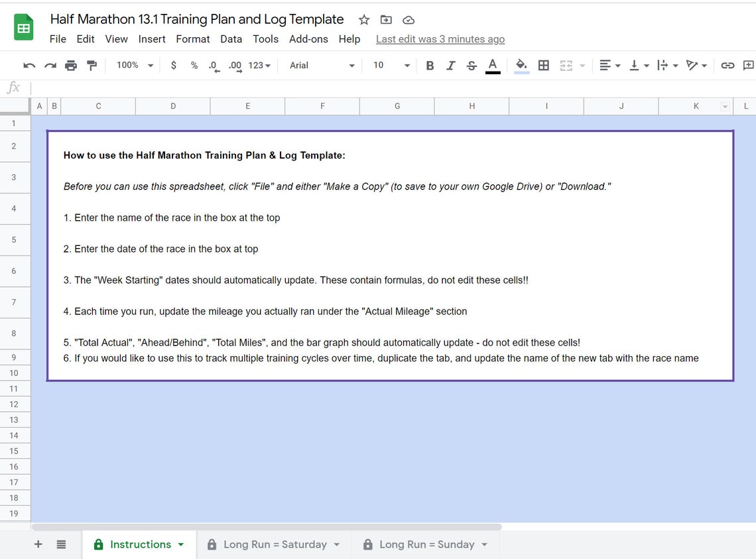Image resolution: width=756 pixels, height=559 pixels.
Task: Open the Format menu
Action: coord(192,39)
